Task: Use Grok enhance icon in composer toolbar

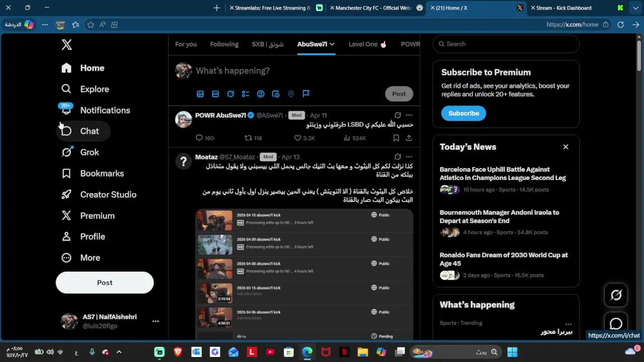Action: 230,94
